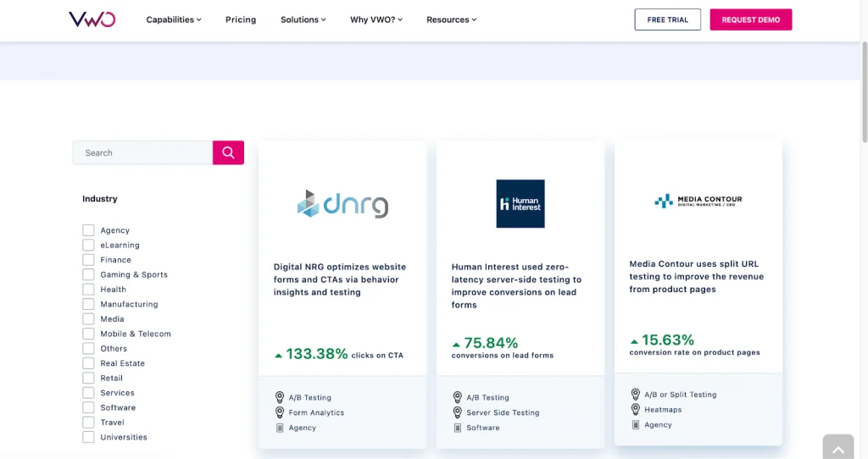Click the Human Interest logo

pyautogui.click(x=520, y=203)
